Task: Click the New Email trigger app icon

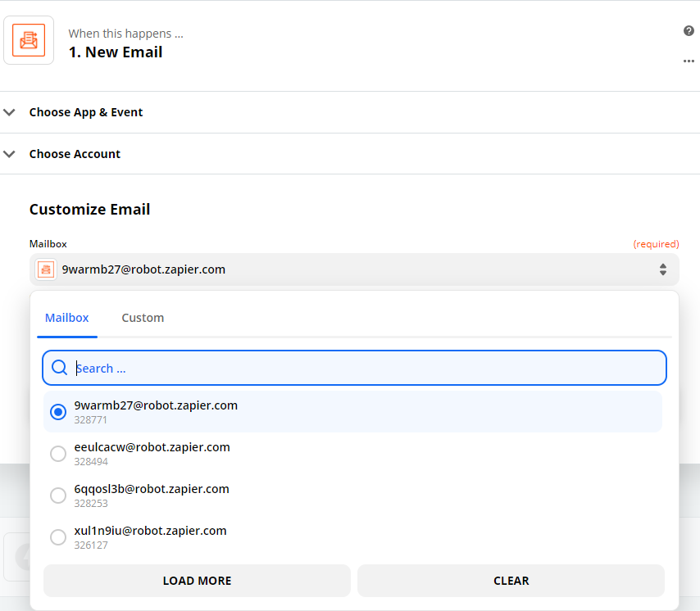Action: pos(29,40)
